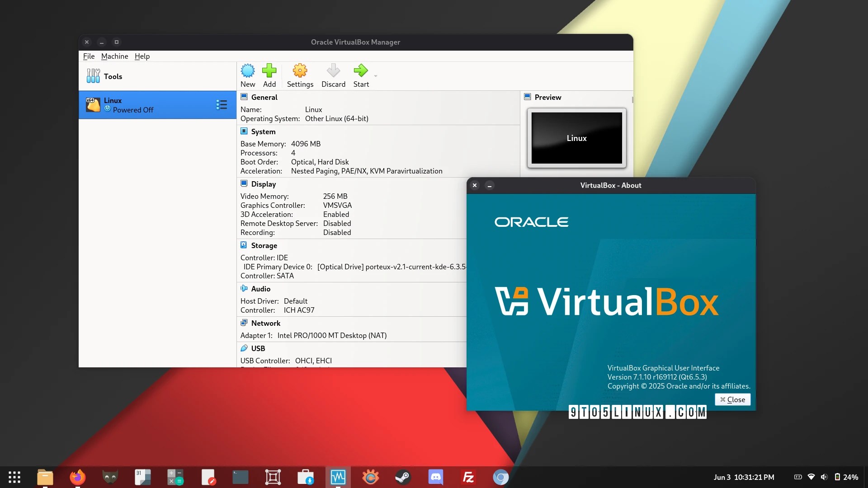Click the green Add machine icon
Image resolution: width=868 pixels, height=488 pixels.
tap(269, 71)
